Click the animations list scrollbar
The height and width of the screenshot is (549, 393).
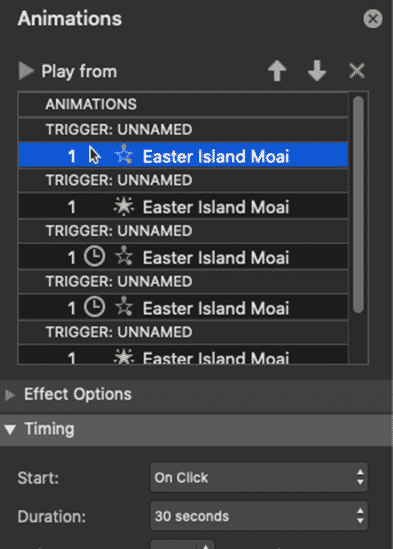click(358, 205)
